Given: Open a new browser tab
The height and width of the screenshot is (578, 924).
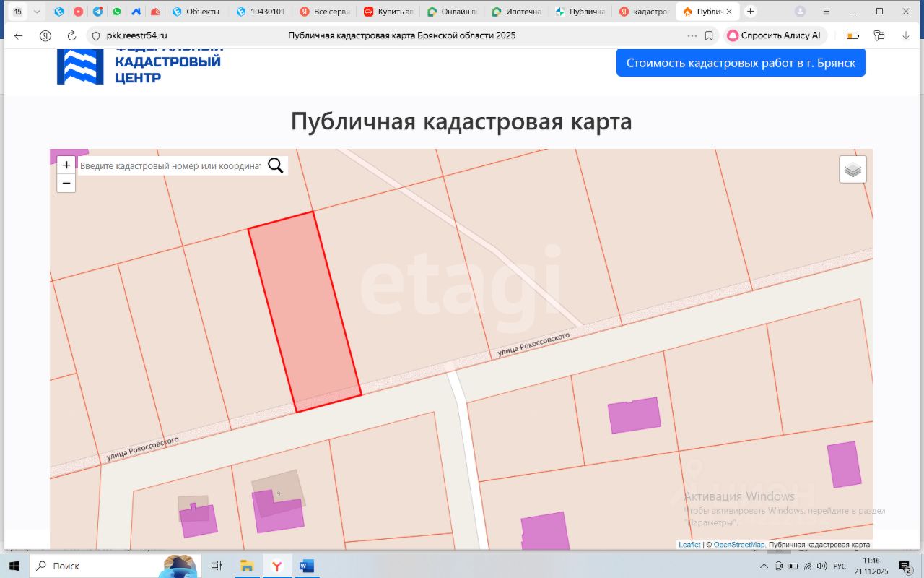Looking at the screenshot, I should click(751, 12).
